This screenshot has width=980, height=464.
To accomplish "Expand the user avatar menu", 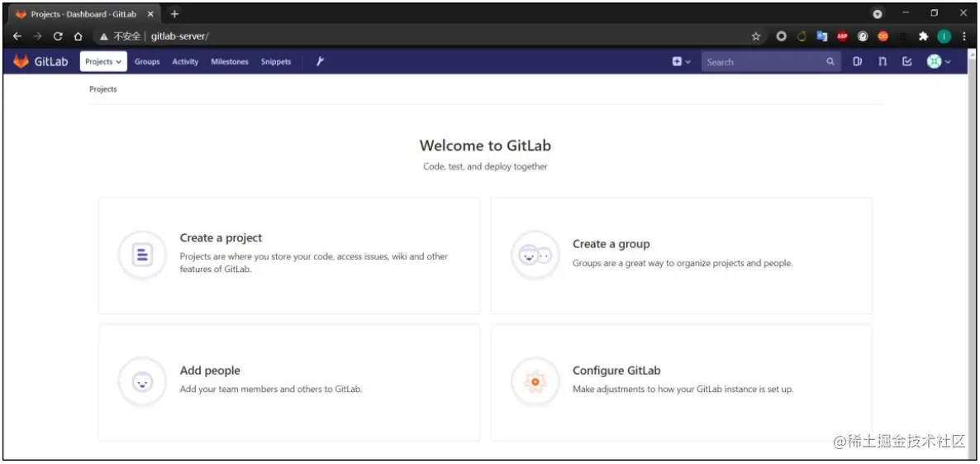I will pos(938,61).
